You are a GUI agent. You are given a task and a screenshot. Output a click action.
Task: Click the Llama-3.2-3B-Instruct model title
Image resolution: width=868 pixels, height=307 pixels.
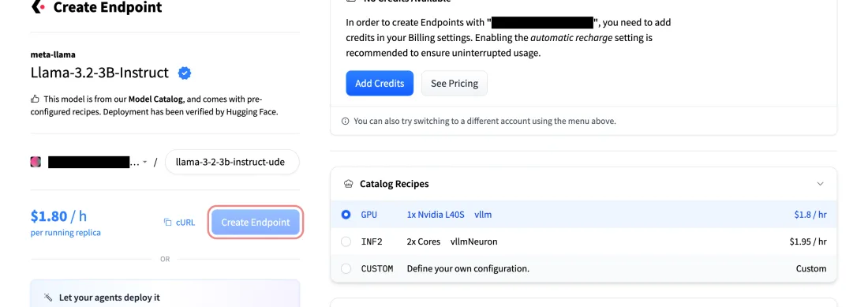pos(99,73)
